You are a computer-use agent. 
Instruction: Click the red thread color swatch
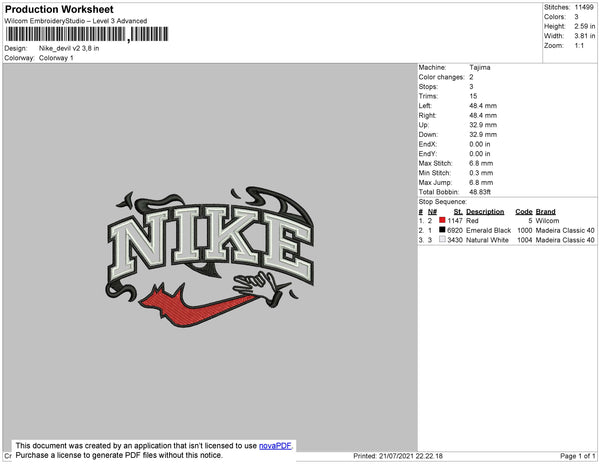(442, 220)
